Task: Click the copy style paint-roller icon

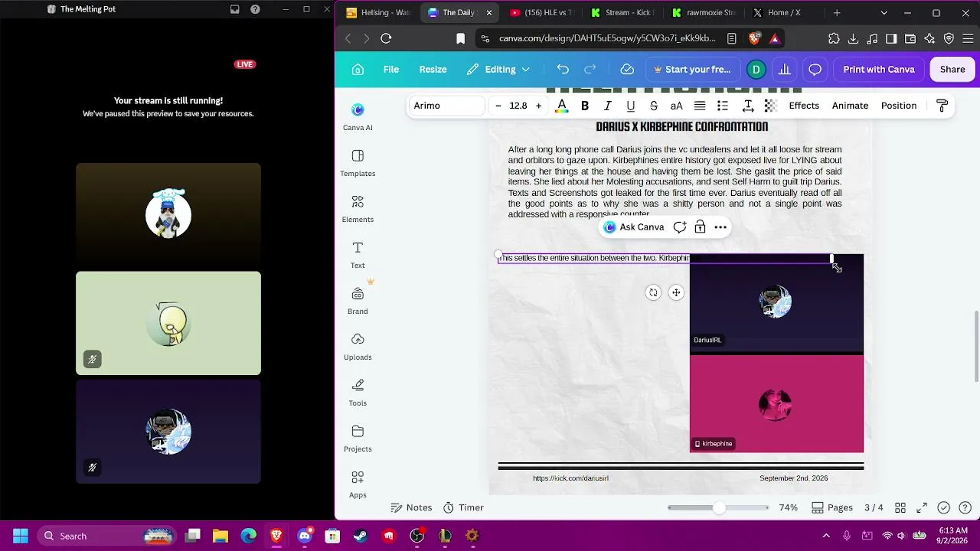Action: [942, 106]
